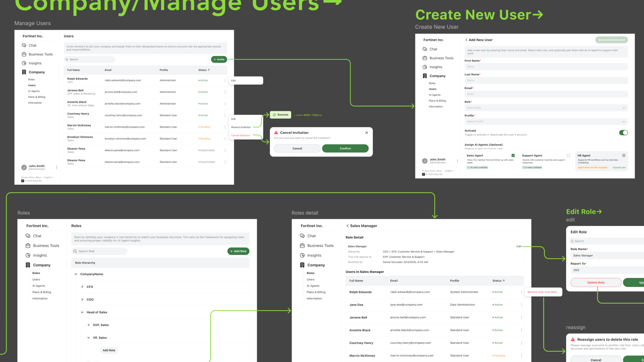This screenshot has height=362, width=644.
Task: Open row options for Jane Doe in Roles detail
Action: pyautogui.click(x=521, y=305)
